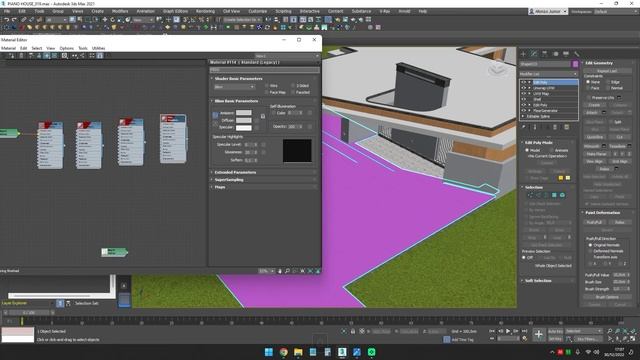Screen dimensions: 640x360
Task: Click the Pin Stack icon under modifier stack
Action: click(x=524, y=127)
